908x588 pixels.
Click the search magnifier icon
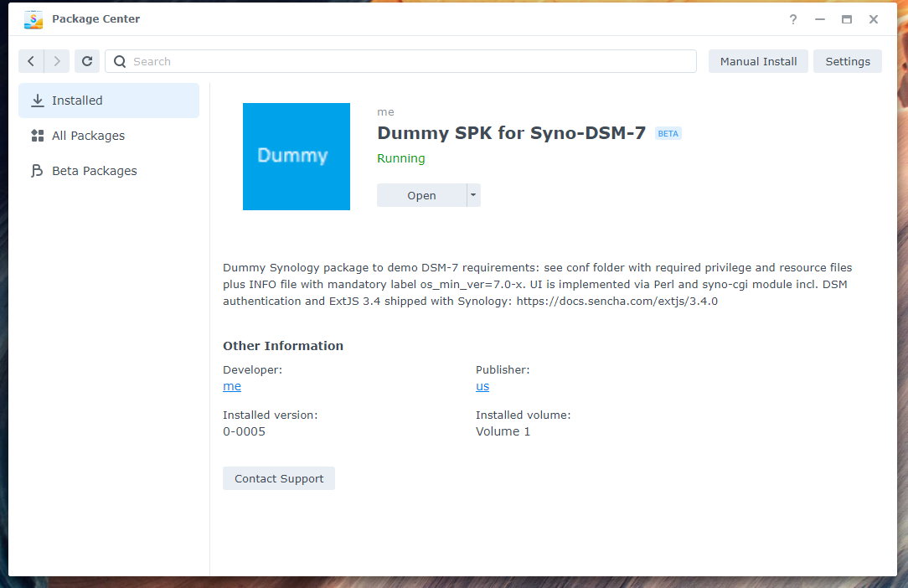[120, 61]
